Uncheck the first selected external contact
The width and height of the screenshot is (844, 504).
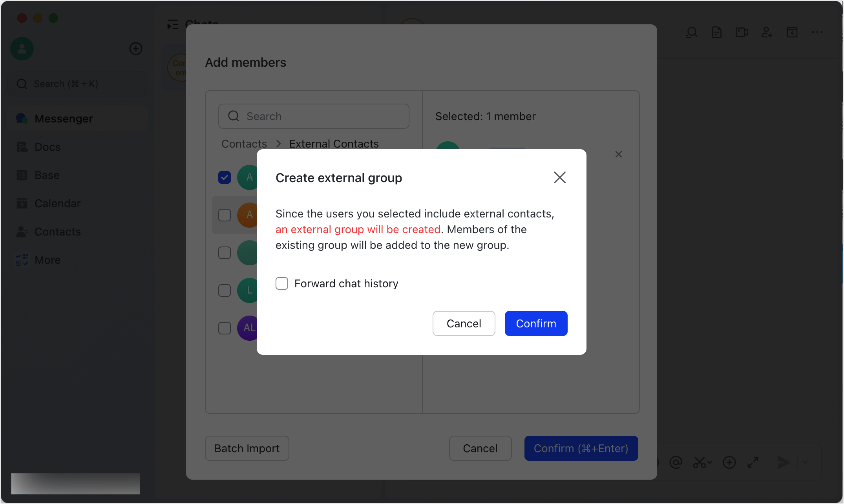(225, 177)
